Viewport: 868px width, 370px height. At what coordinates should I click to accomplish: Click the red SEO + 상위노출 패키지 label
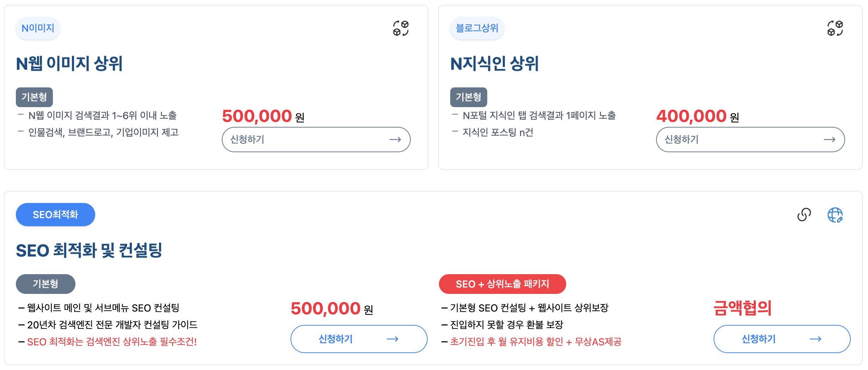(502, 284)
